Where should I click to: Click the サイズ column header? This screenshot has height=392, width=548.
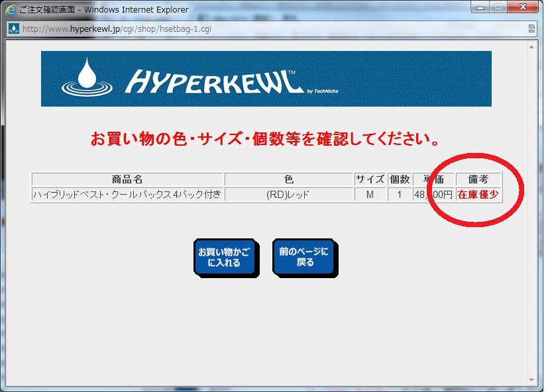pyautogui.click(x=370, y=179)
